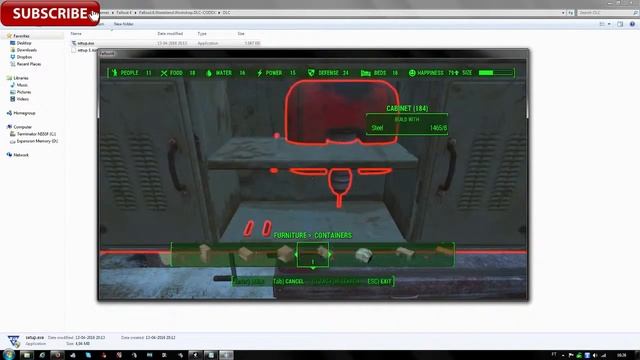Select the white cooler container thumbnail
This screenshot has height=360, width=640.
point(363,255)
